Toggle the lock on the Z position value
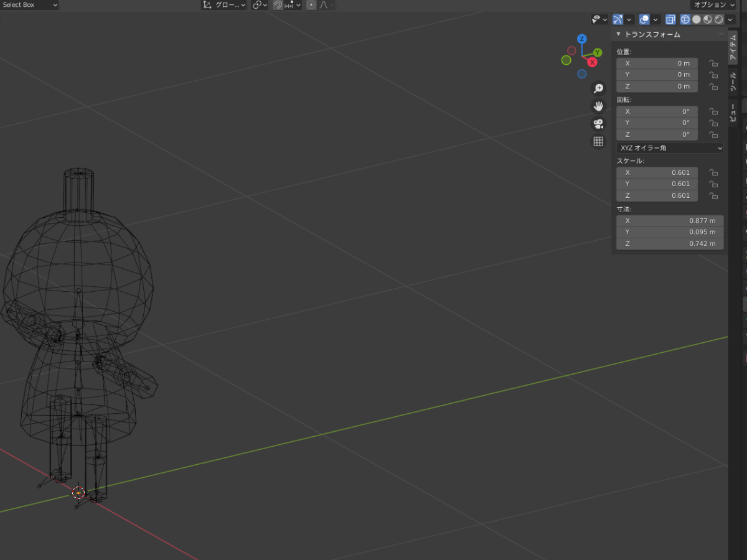Viewport: 747px width, 560px height. click(x=713, y=86)
